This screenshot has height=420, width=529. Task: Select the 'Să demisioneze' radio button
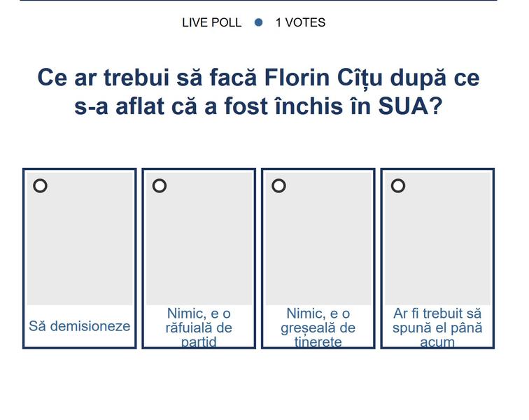click(x=41, y=185)
